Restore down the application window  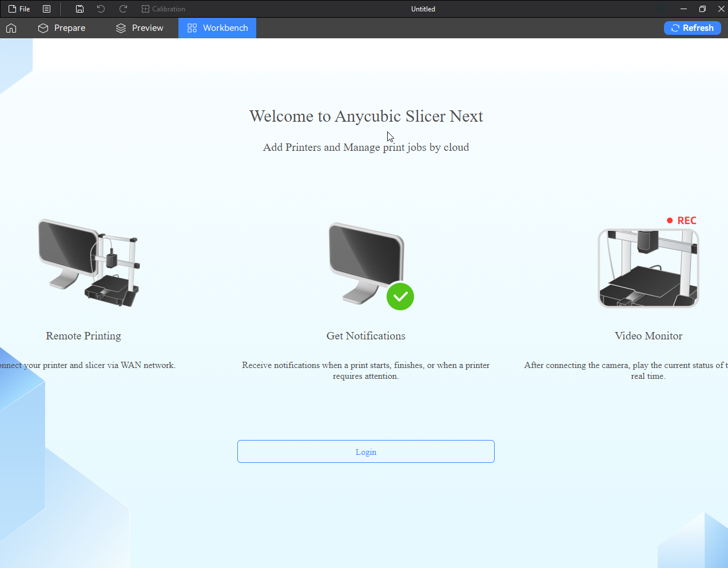(702, 9)
